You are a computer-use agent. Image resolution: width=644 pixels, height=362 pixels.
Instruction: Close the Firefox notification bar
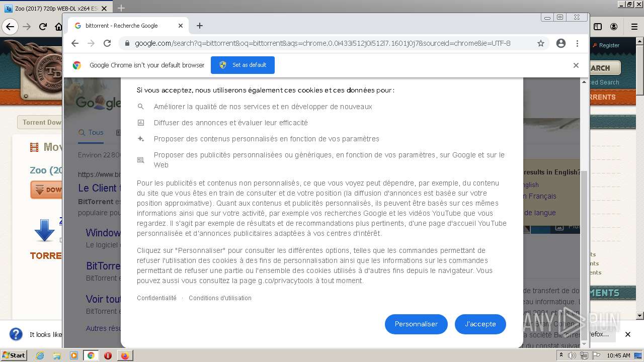(627, 334)
